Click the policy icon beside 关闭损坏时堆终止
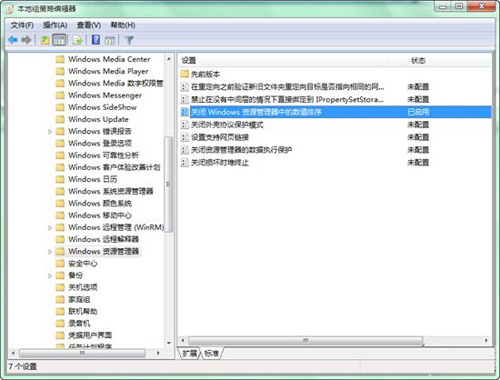500x380 pixels. (x=184, y=163)
